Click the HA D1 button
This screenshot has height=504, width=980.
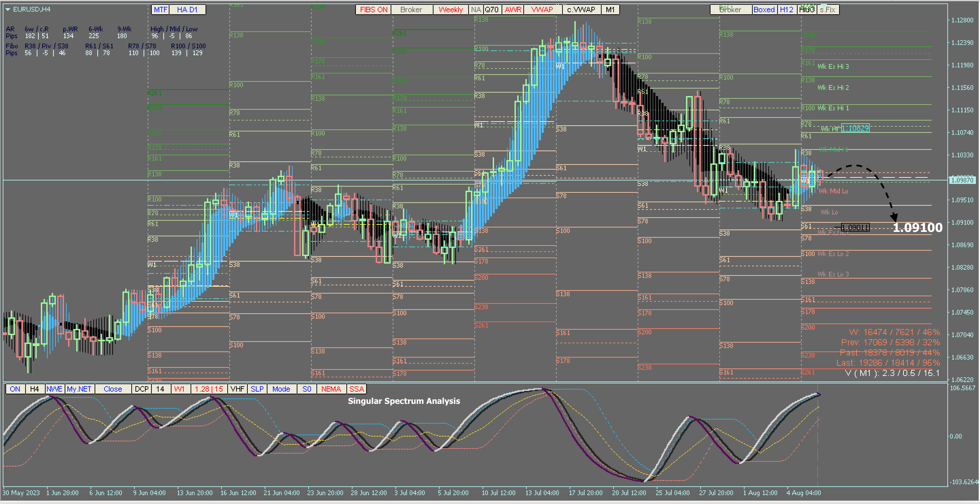coord(187,10)
